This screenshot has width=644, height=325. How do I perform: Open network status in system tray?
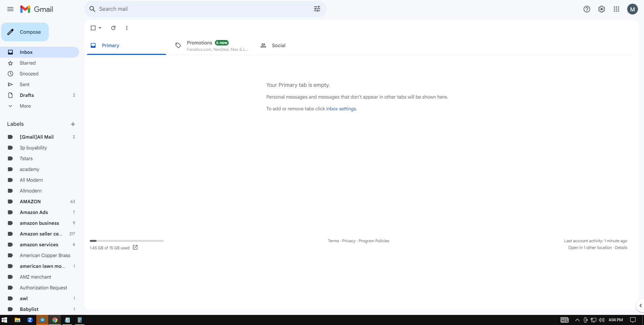[594, 320]
